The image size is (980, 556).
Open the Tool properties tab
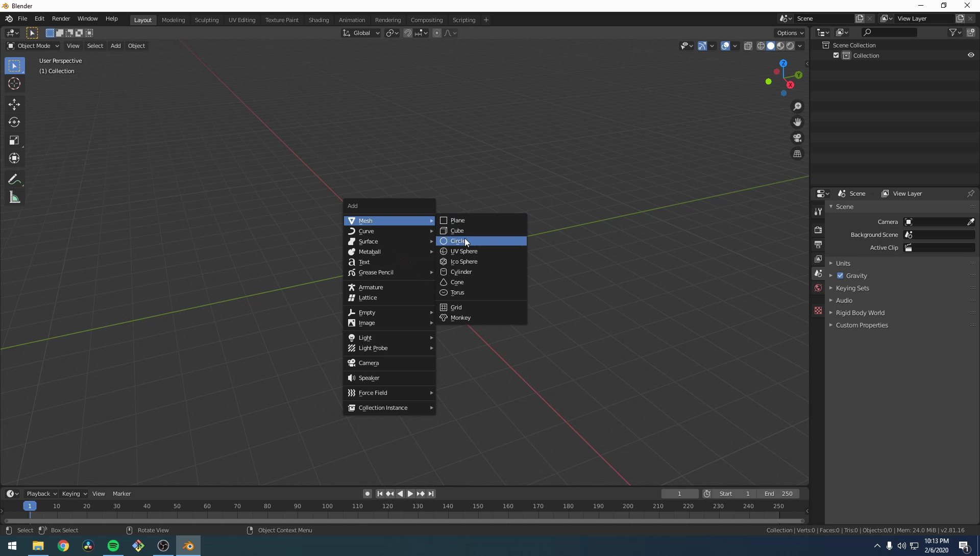pyautogui.click(x=818, y=212)
